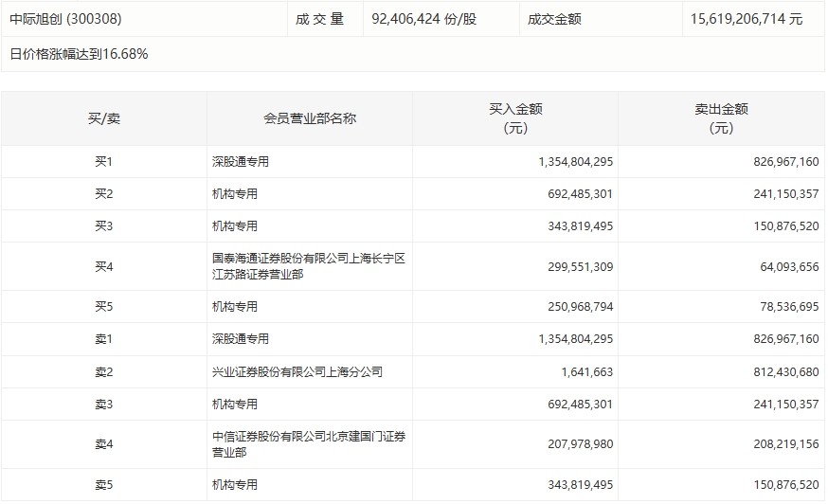Click the buy amount 250,968,794

click(x=581, y=306)
